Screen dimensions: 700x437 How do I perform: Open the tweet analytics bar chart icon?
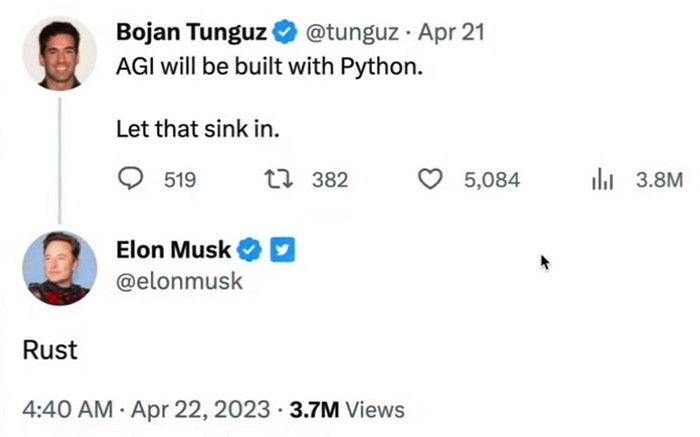pyautogui.click(x=603, y=179)
